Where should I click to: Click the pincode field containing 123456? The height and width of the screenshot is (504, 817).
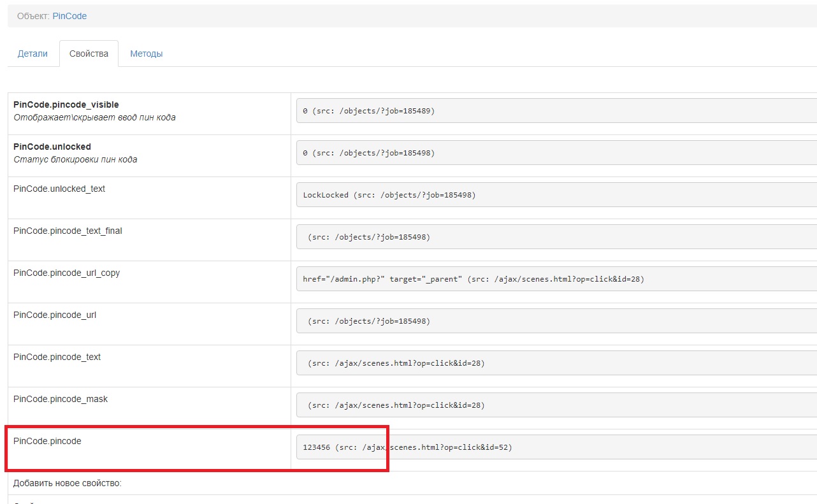tap(556, 447)
